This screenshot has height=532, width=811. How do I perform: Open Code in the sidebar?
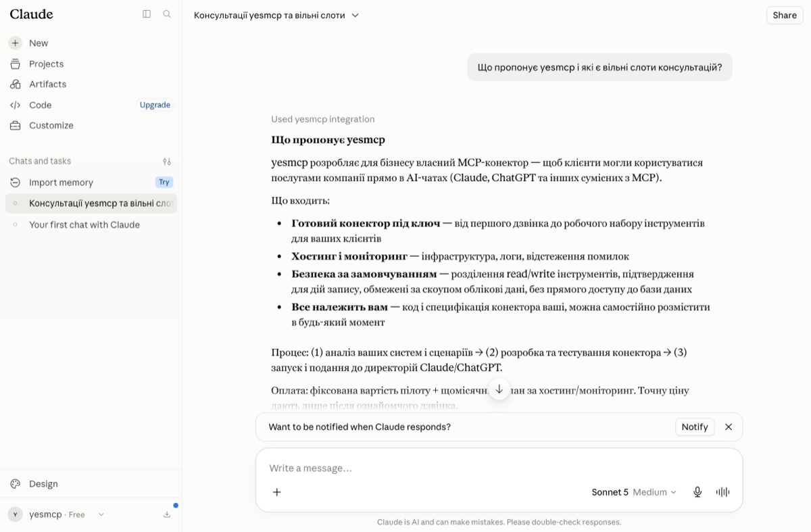41,105
